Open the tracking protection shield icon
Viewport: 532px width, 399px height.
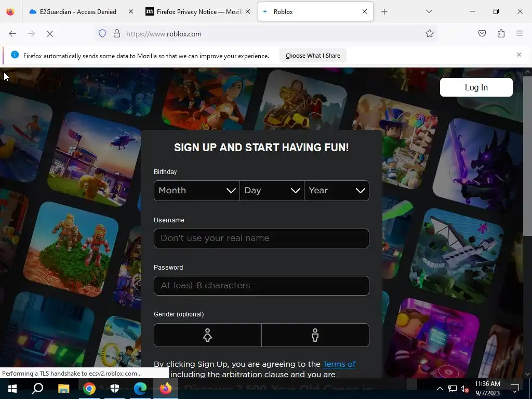click(102, 34)
